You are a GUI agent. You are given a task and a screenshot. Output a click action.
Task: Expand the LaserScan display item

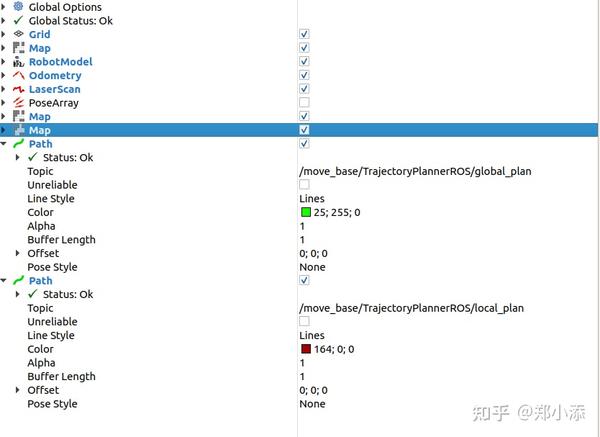pos(3,89)
